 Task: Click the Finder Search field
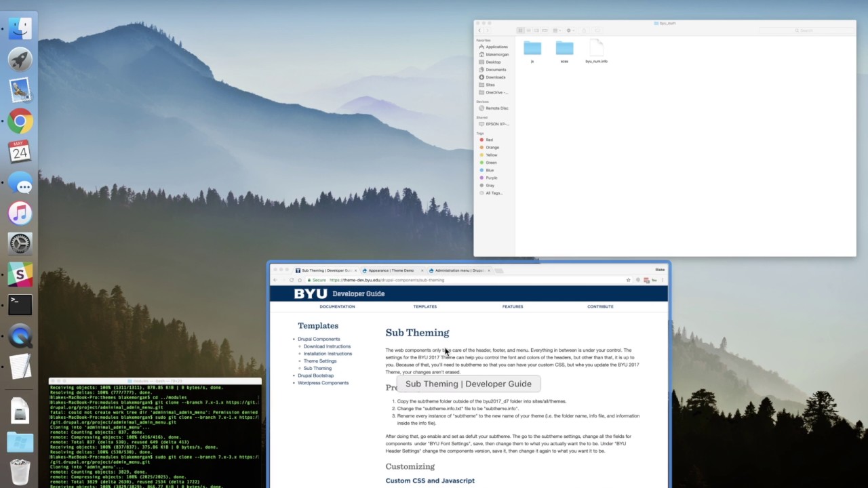tap(805, 30)
